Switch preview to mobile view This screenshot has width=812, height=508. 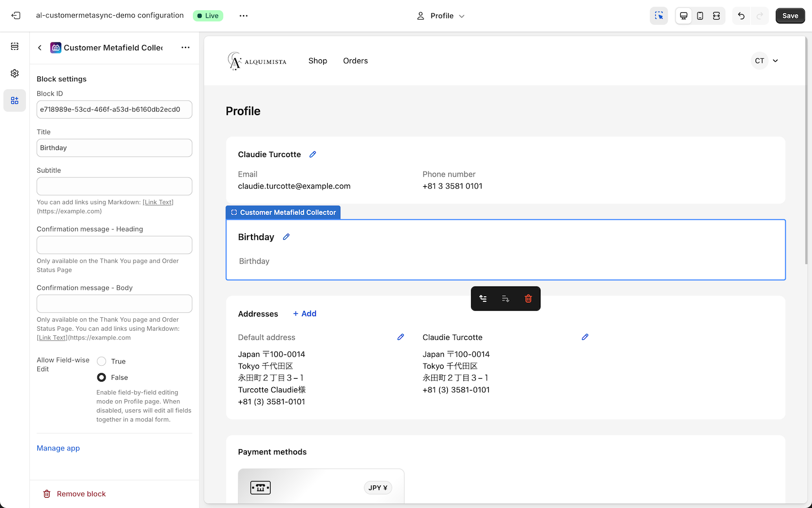700,15
